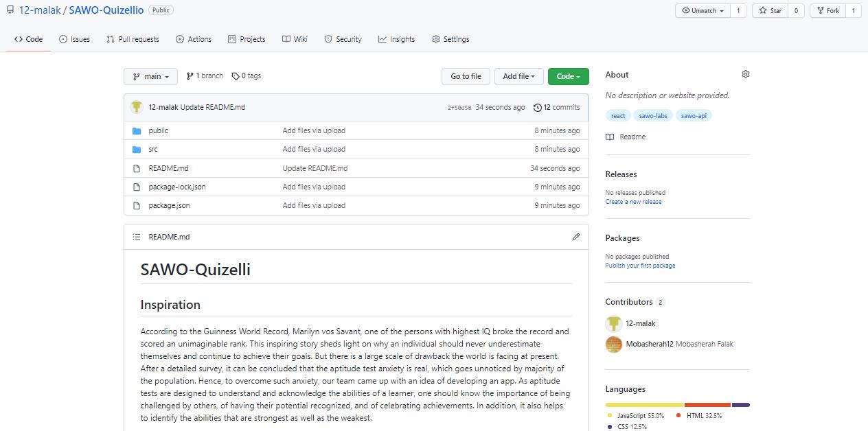Click the pencil icon to edit README
The height and width of the screenshot is (431, 868).
[575, 237]
